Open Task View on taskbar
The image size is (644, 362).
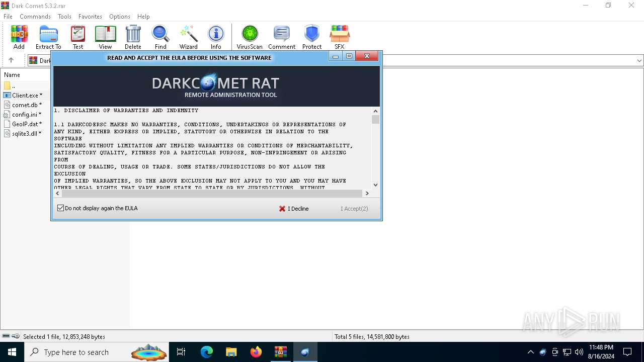point(181,352)
